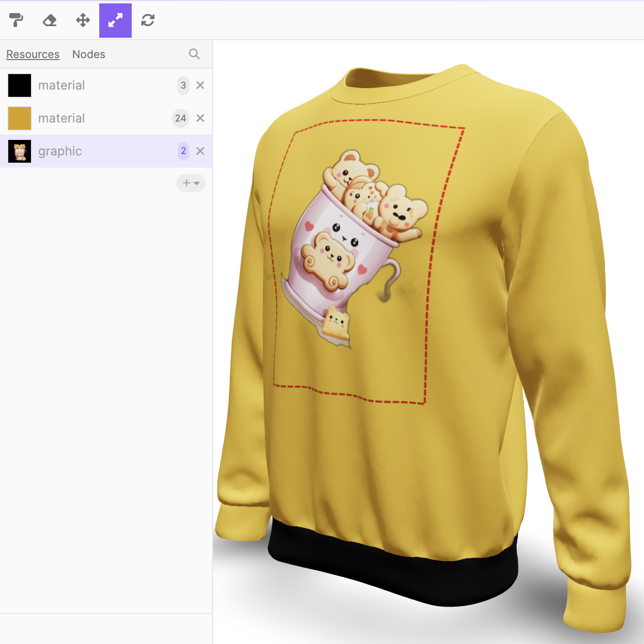644x644 pixels.
Task: Open search in the Resources panel
Action: pos(194,54)
